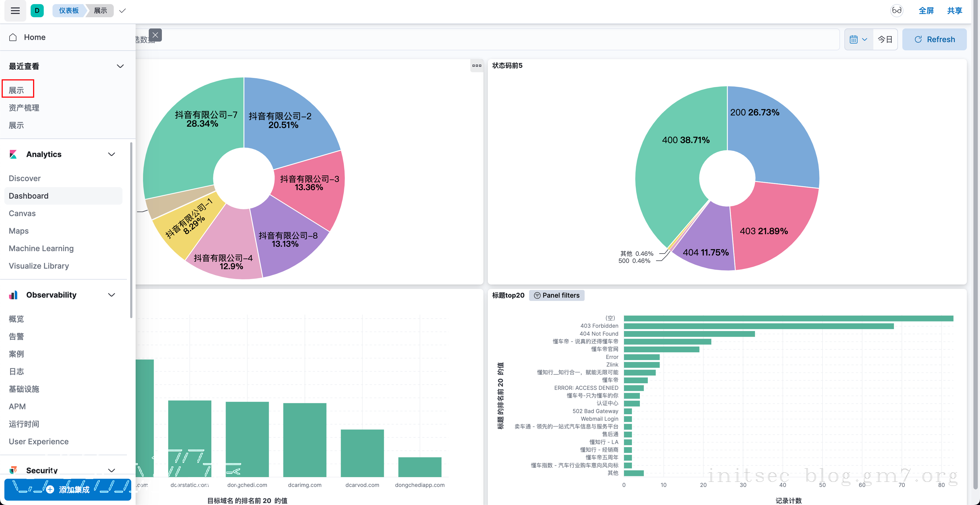This screenshot has width=980, height=505.
Task: Click the glasses newsfeed icon
Action: 896,11
